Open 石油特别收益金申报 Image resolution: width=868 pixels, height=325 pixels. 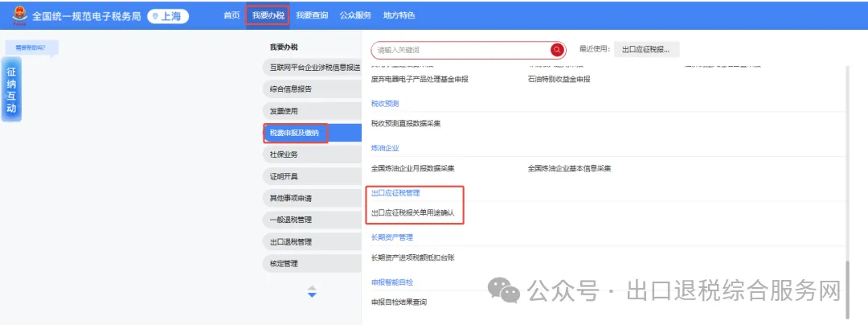(559, 79)
